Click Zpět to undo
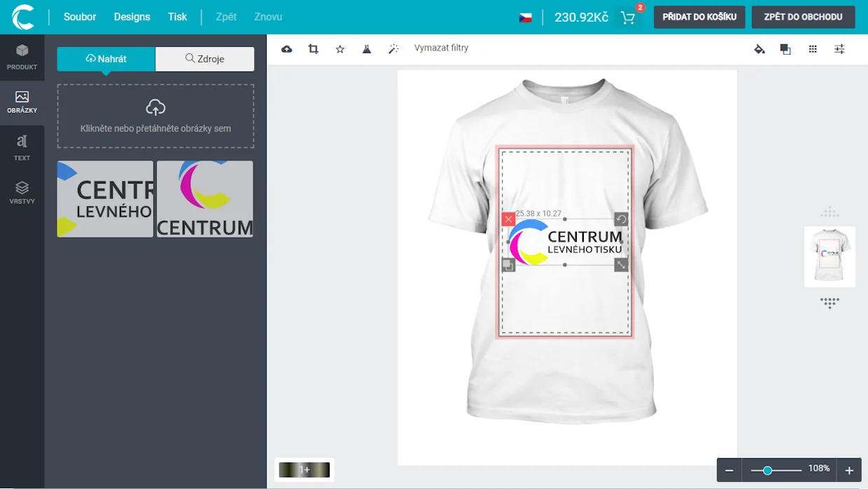This screenshot has height=489, width=868. tap(226, 17)
